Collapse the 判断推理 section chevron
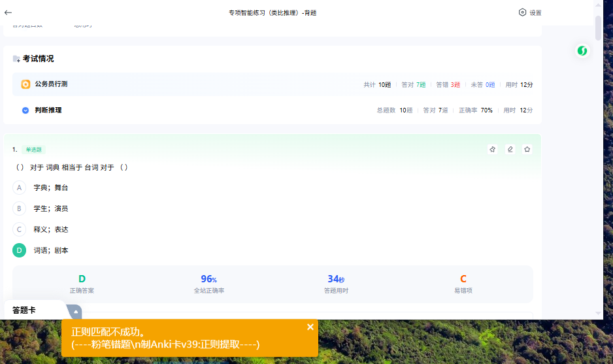Image resolution: width=613 pixels, height=364 pixels. [x=25, y=110]
